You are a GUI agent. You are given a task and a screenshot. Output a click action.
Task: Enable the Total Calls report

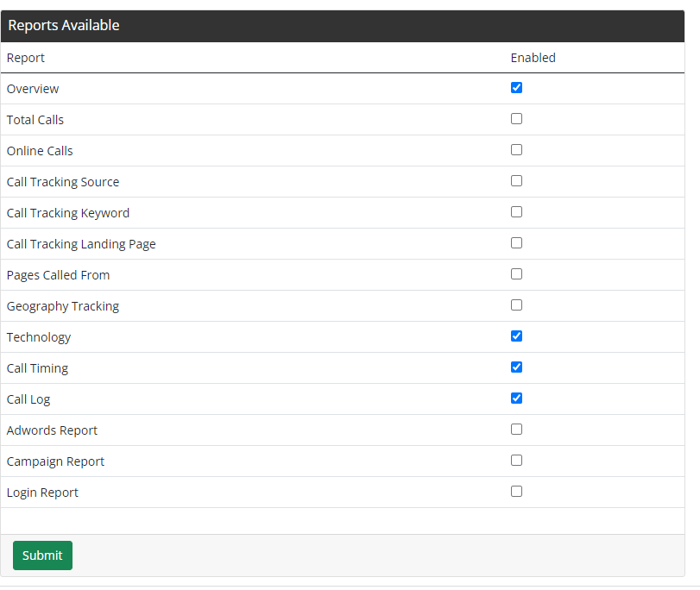coord(516,119)
